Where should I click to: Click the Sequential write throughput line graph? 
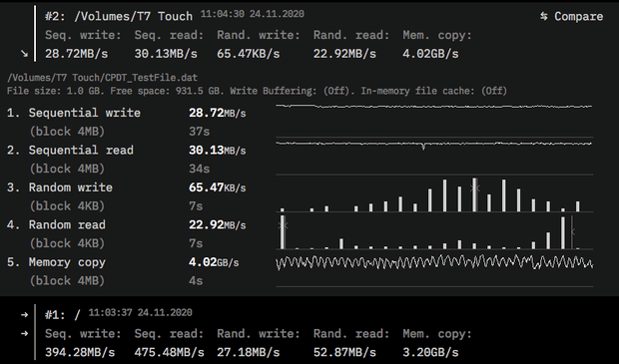[434, 121]
